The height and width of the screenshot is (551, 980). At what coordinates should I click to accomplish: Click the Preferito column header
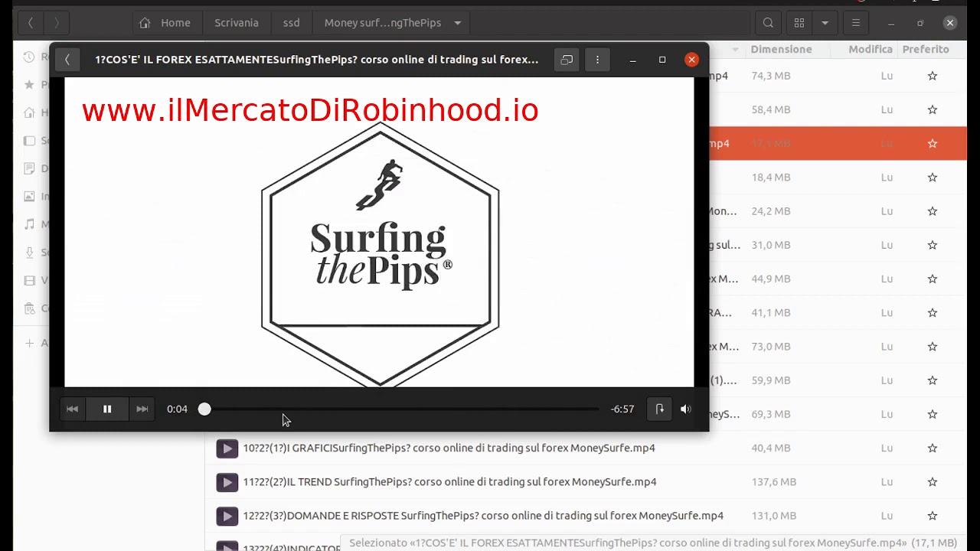point(926,49)
